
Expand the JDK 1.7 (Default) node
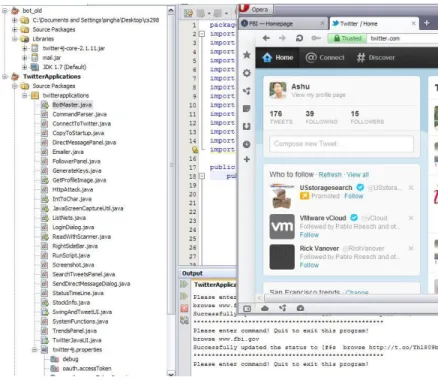(x=24, y=67)
